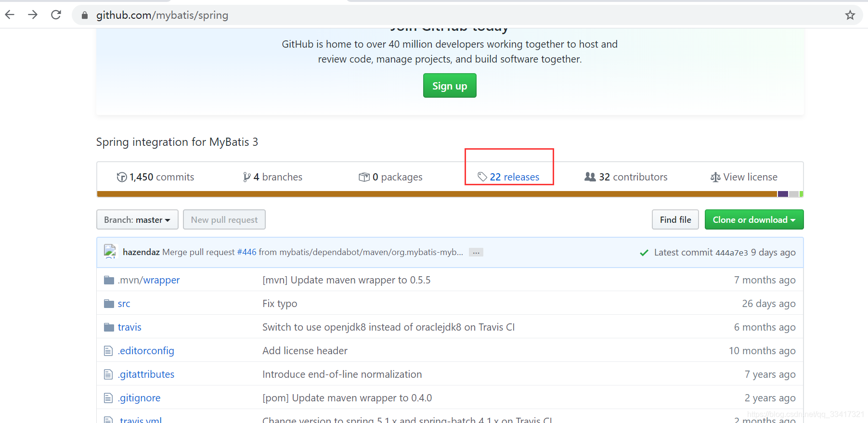This screenshot has width=868, height=423.
Task: Open the .editorconfig file
Action: [146, 351]
